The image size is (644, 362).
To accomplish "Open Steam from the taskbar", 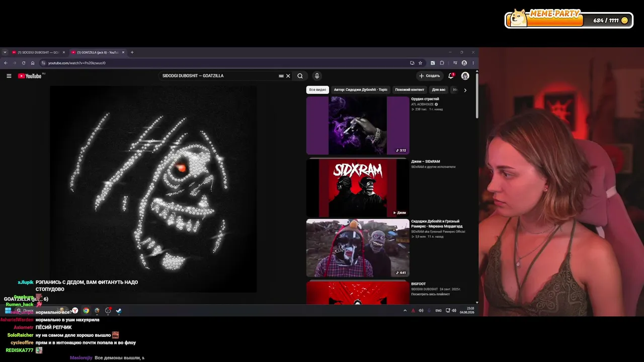I will coord(119,311).
